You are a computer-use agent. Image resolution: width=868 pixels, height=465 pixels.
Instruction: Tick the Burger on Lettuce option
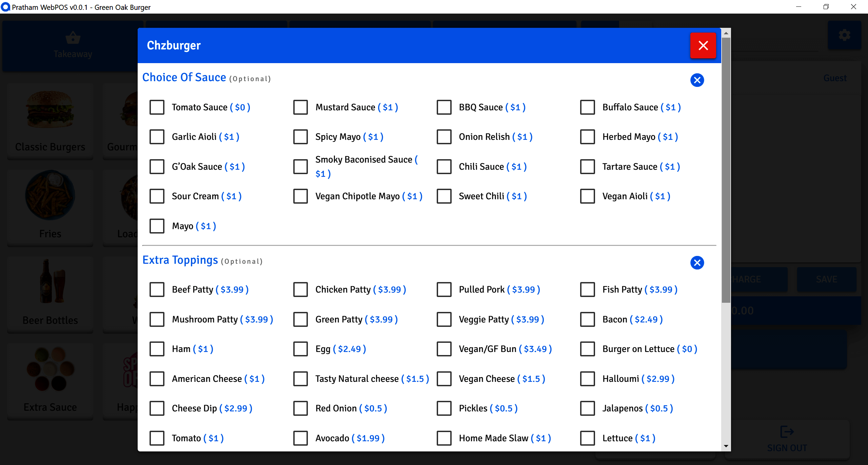click(587, 349)
